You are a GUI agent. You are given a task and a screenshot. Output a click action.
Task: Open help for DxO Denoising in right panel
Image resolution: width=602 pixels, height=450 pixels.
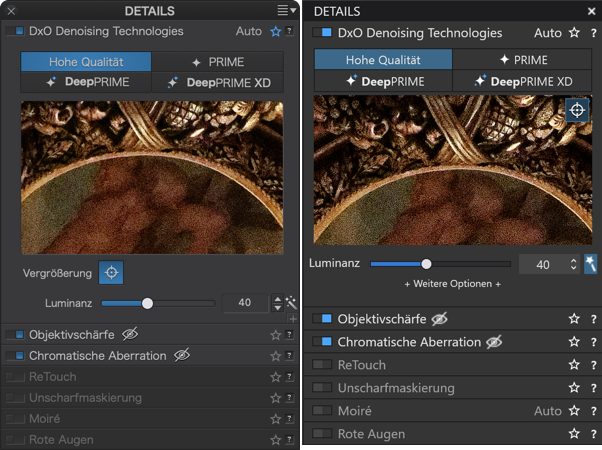point(594,33)
